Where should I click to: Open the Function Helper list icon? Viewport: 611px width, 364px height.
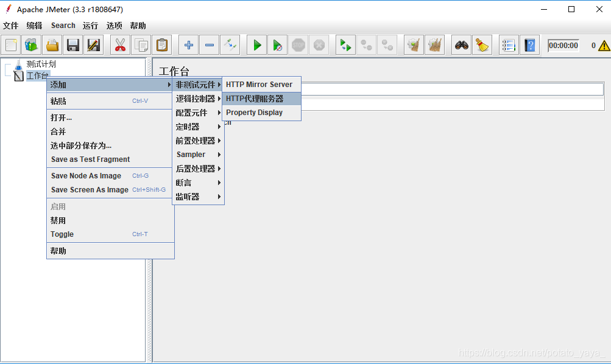[x=509, y=45]
